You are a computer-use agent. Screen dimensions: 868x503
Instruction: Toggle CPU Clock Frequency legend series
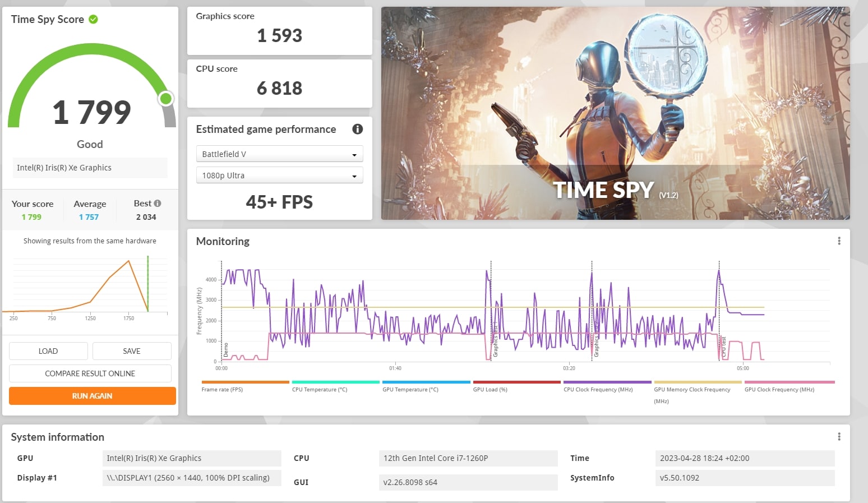point(598,389)
